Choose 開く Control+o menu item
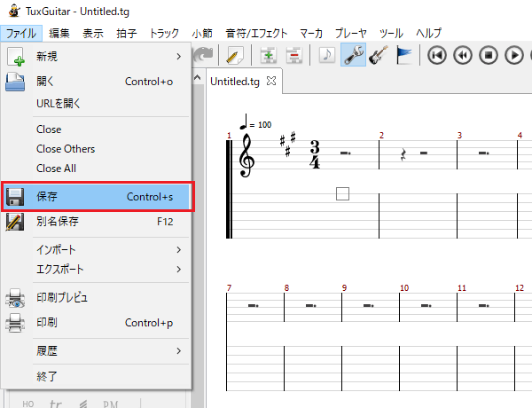 96,82
